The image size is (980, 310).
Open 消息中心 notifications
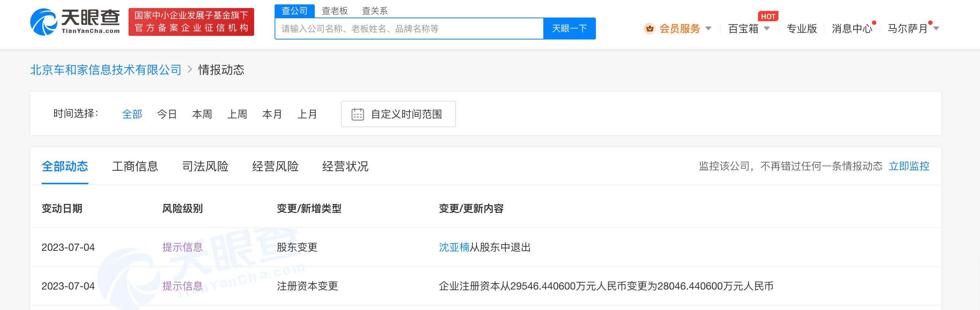(851, 29)
